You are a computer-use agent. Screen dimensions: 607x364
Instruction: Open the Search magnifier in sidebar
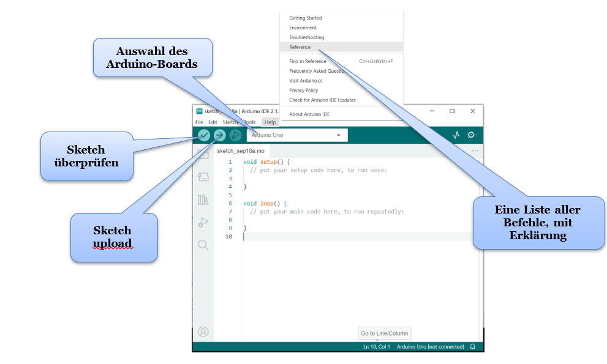coord(203,245)
